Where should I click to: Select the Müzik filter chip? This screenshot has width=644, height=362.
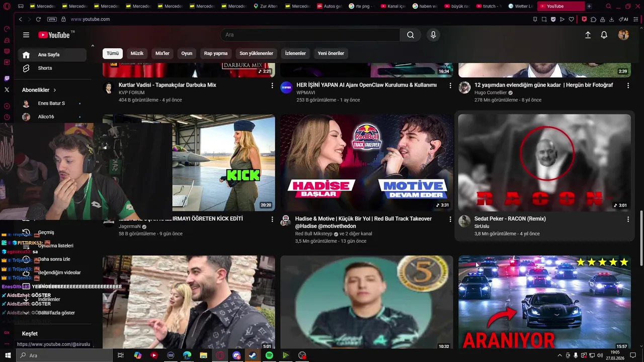pos(137,53)
